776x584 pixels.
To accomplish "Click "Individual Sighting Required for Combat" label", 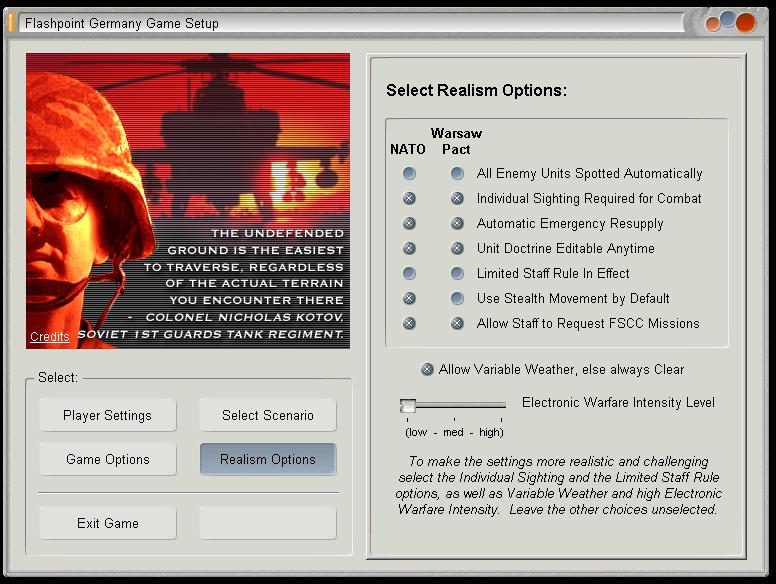I will click(x=589, y=198).
